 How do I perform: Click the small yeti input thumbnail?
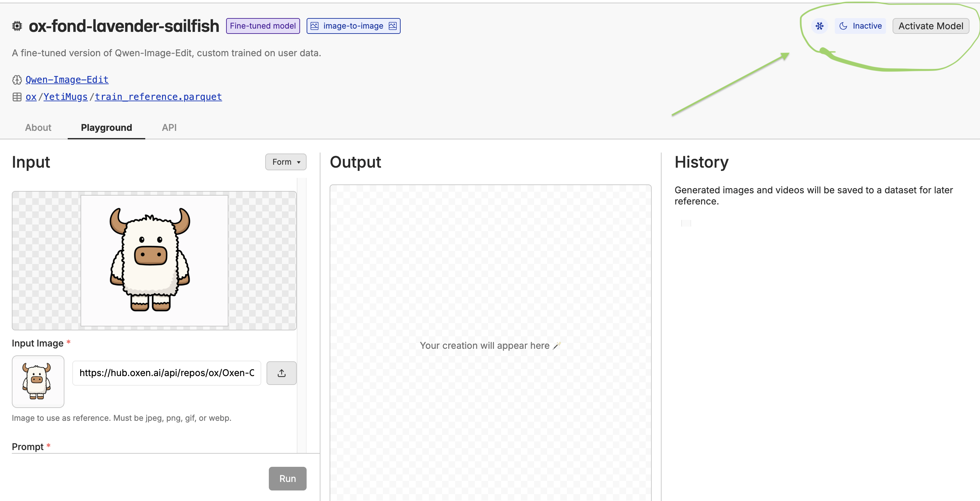click(x=38, y=381)
